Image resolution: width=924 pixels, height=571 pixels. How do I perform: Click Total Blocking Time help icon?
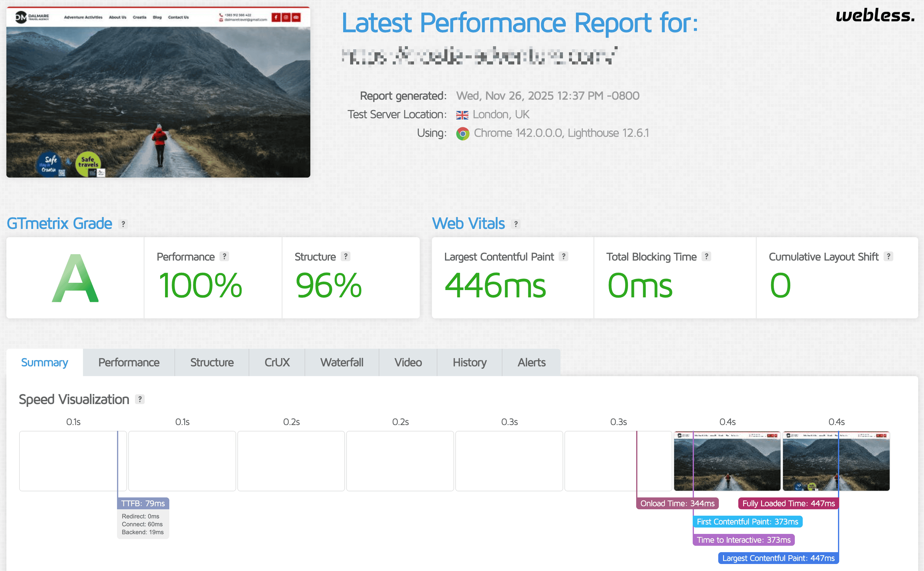pos(706,256)
